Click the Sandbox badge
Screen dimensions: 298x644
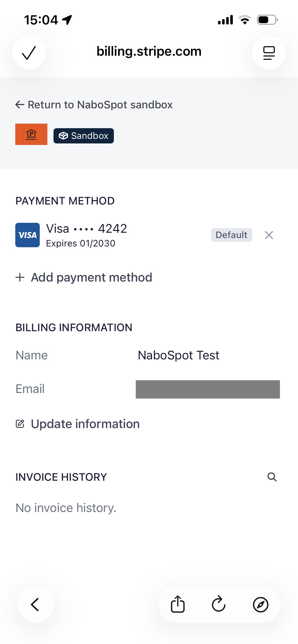[x=84, y=136]
